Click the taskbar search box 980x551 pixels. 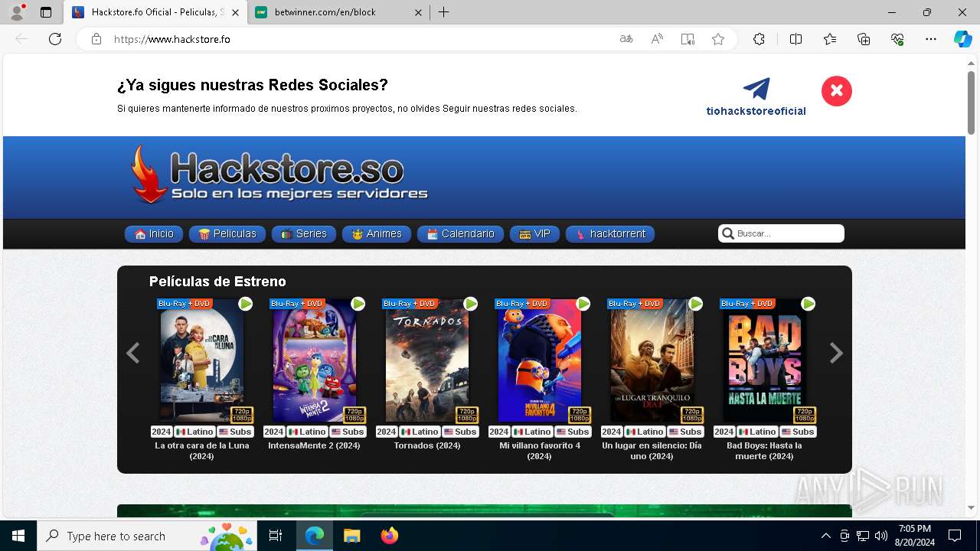point(147,536)
